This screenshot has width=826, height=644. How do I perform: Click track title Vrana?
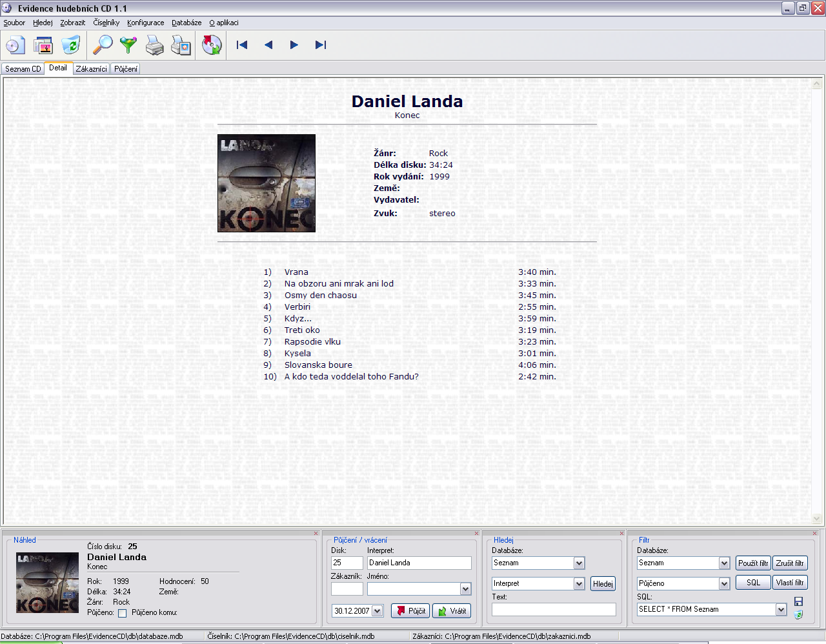pyautogui.click(x=296, y=272)
